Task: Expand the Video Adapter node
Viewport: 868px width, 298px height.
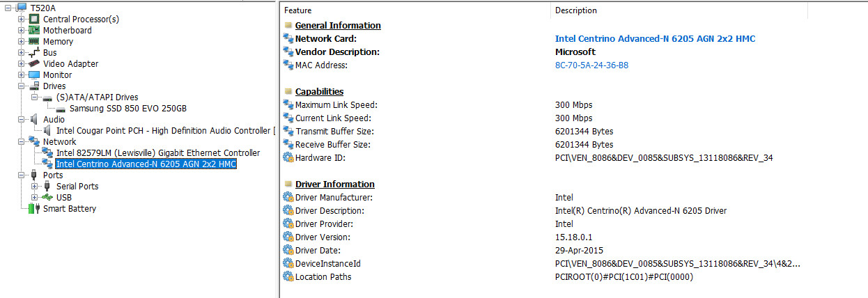Action: click(22, 63)
